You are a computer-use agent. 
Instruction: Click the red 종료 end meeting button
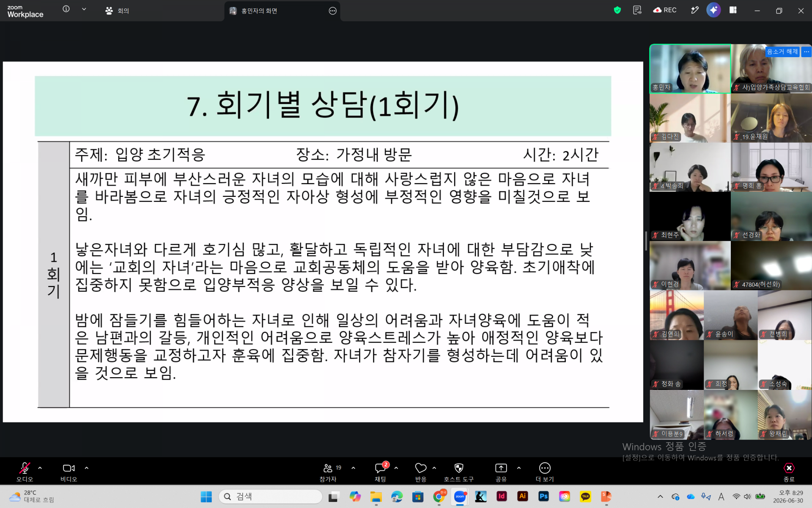click(x=789, y=472)
